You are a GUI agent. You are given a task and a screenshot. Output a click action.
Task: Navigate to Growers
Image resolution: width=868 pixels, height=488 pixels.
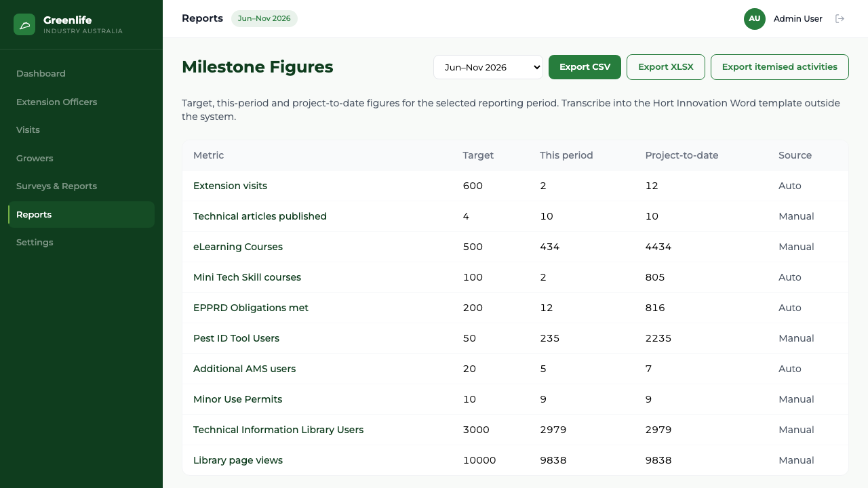81,158
